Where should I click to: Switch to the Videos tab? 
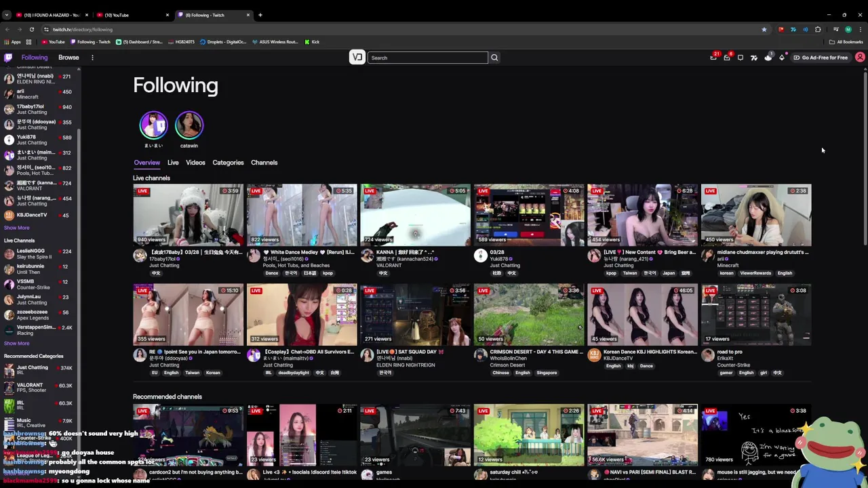(x=195, y=163)
